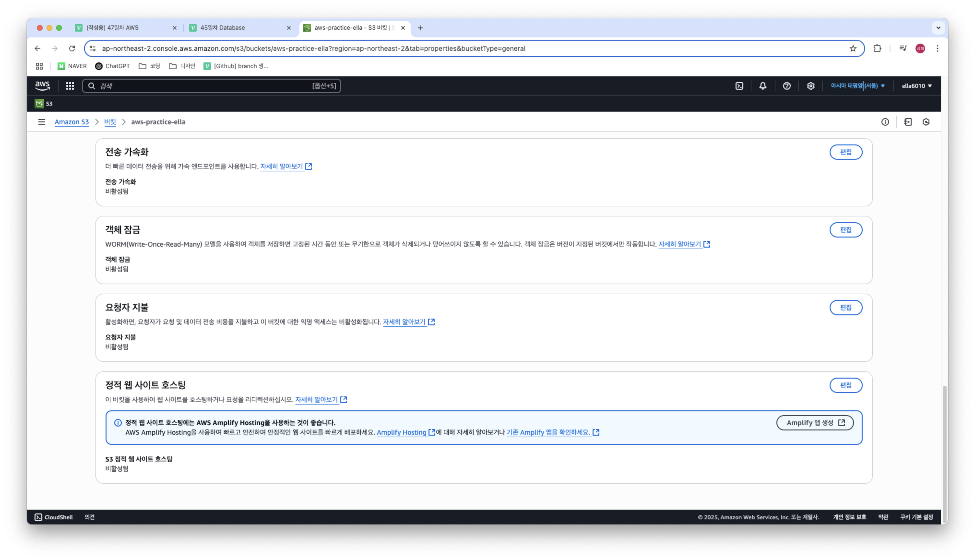Click the hexagon icon beside the breadcrumb bar
The image size is (975, 560).
[926, 122]
